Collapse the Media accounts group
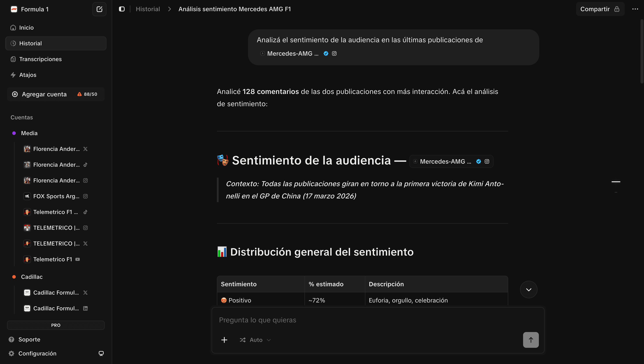Image resolution: width=644 pixels, height=364 pixels. point(29,133)
